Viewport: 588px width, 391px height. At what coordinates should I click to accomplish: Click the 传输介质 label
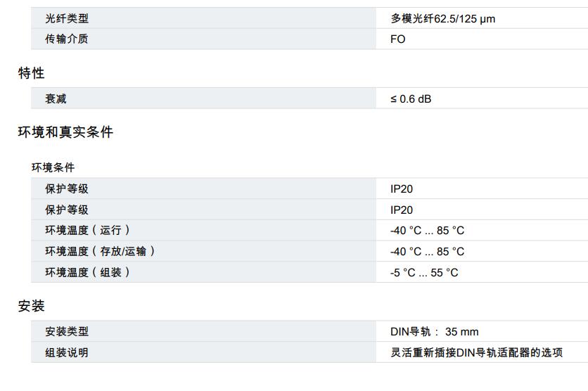click(x=67, y=39)
